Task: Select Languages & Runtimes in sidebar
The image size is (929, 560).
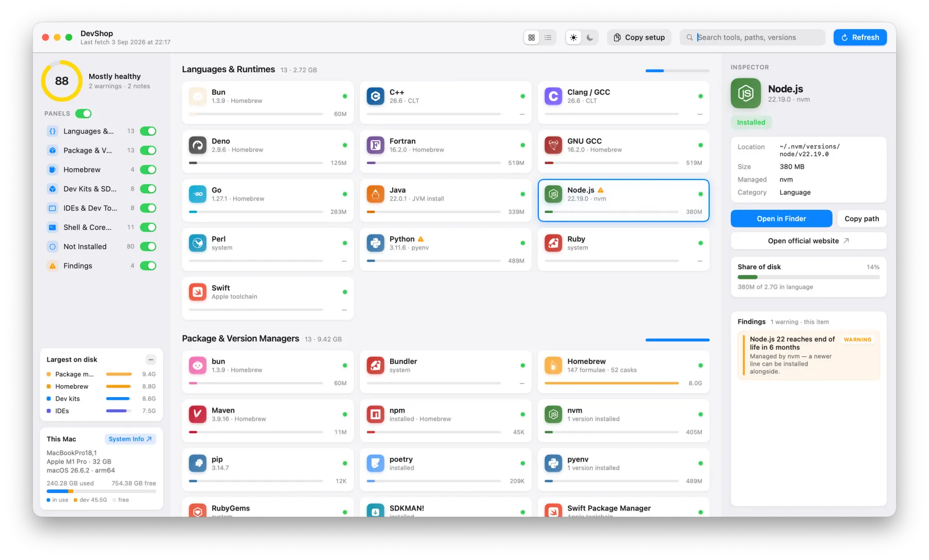Action: 88,131
